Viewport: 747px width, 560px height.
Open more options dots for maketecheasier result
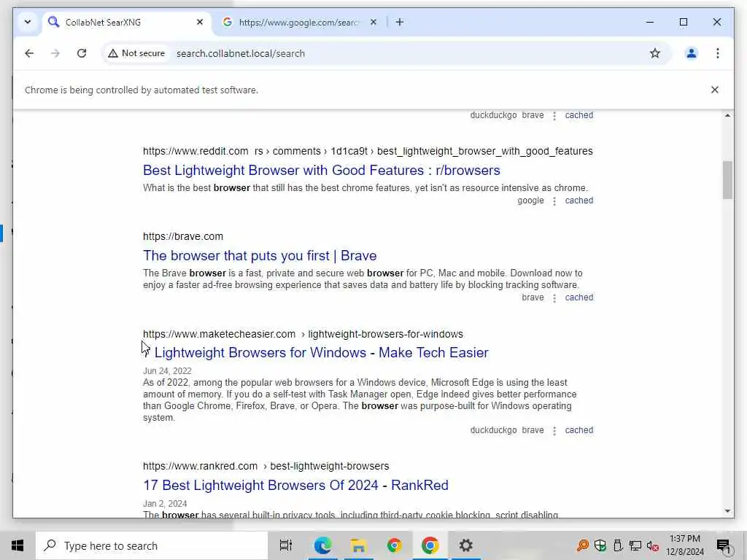click(x=554, y=430)
